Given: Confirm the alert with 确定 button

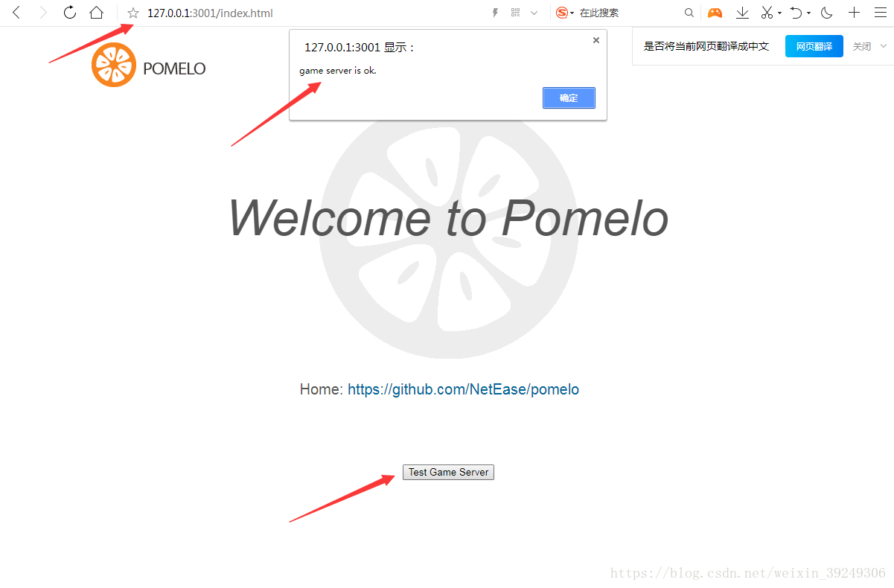Looking at the screenshot, I should [569, 98].
